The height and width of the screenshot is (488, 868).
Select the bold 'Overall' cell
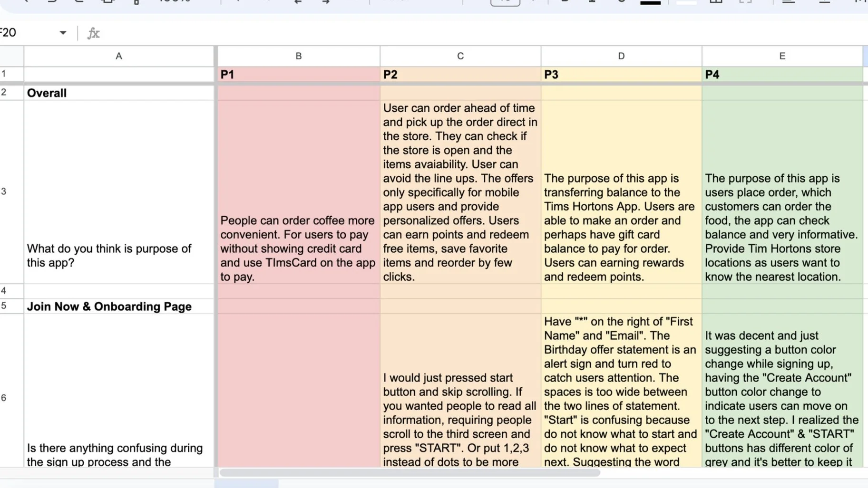point(119,93)
